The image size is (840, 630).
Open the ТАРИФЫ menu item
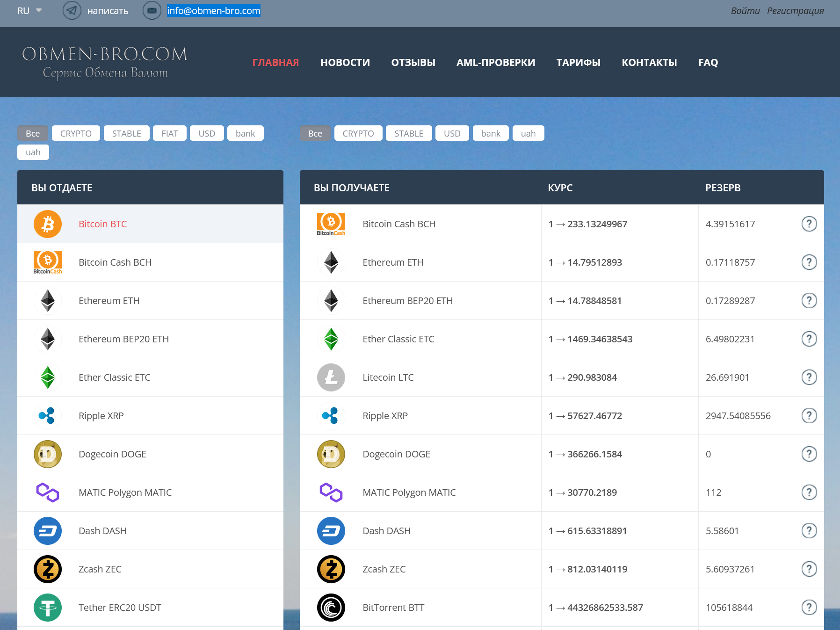[579, 63]
